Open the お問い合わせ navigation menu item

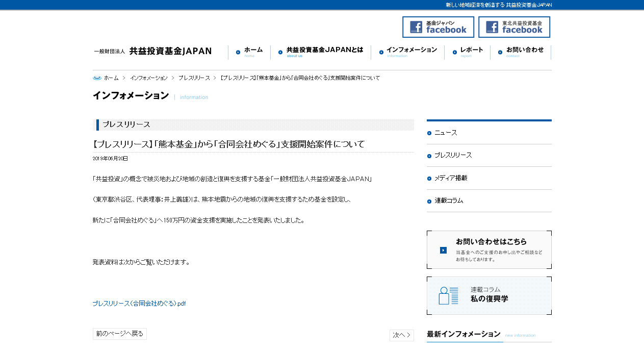click(x=525, y=50)
